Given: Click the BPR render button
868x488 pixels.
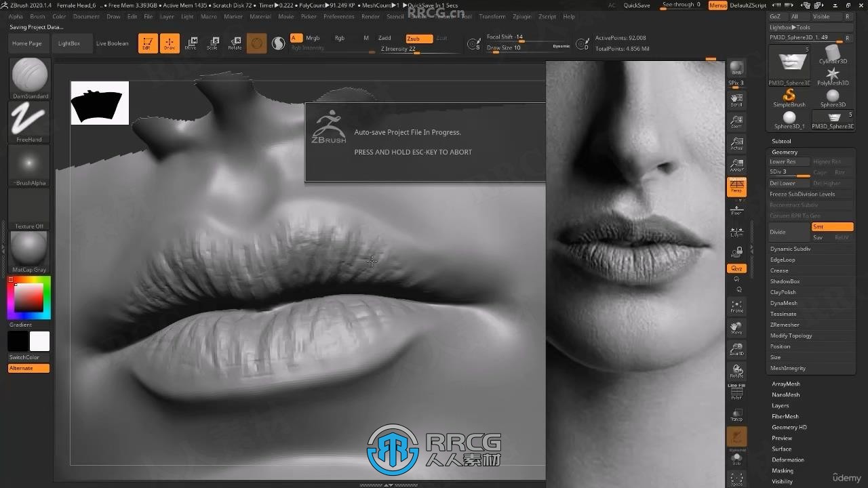Looking at the screenshot, I should click(736, 68).
